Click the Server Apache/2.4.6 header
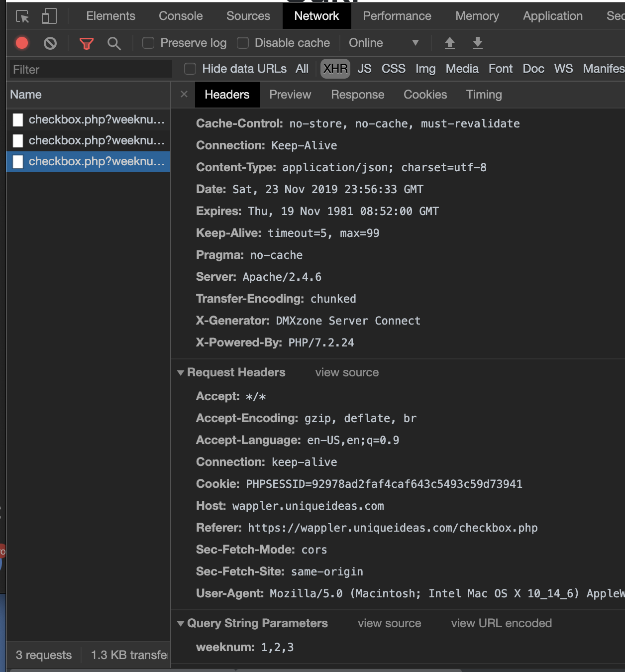This screenshot has width=625, height=672. tap(259, 277)
